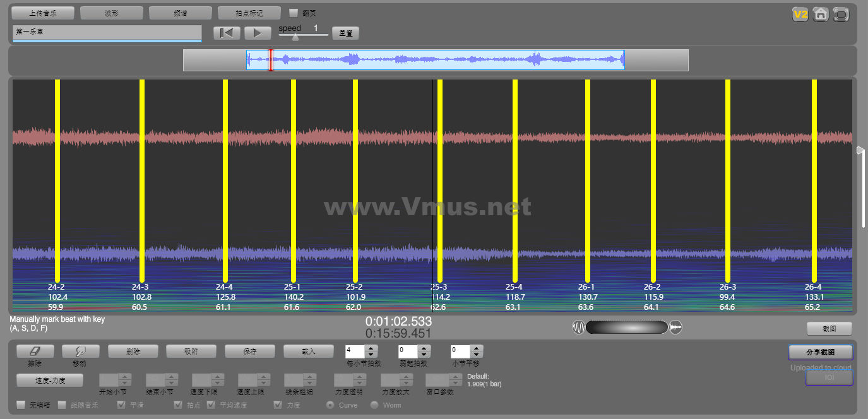Image resolution: width=868 pixels, height=419 pixels.
Task: Increase the 每小节拍数 stepper value
Action: tap(372, 348)
